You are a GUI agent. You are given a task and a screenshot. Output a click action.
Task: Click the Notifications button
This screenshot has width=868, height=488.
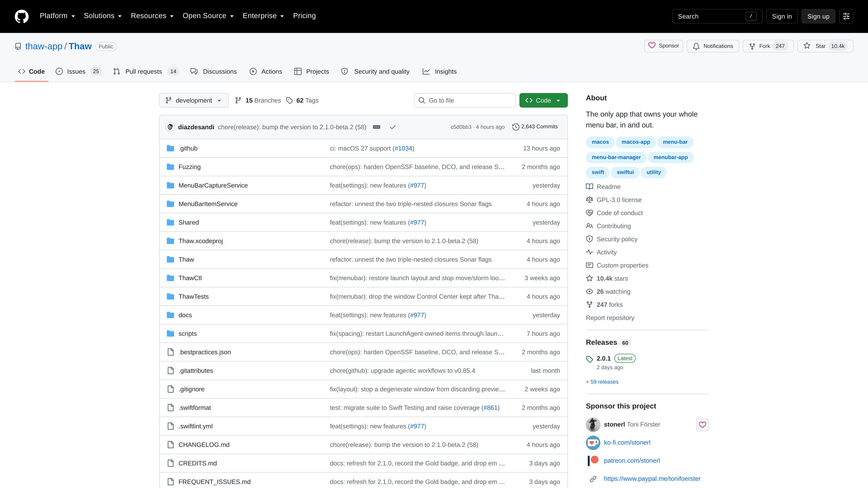pyautogui.click(x=713, y=46)
